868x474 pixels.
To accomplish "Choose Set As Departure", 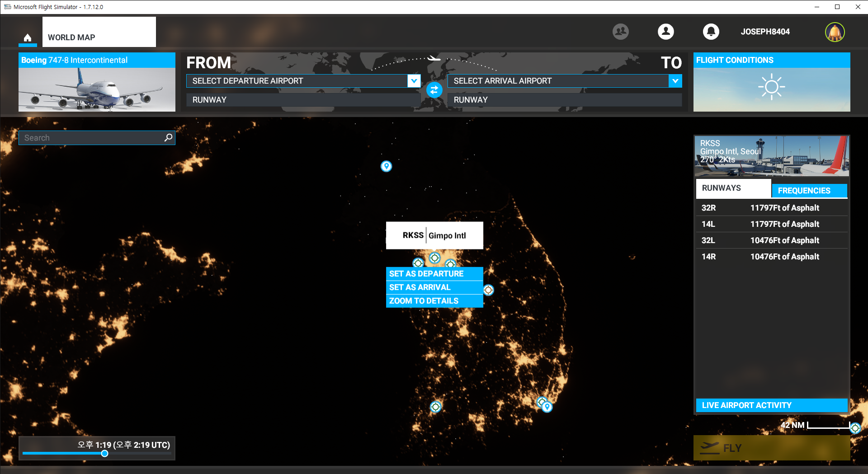I will [x=434, y=274].
